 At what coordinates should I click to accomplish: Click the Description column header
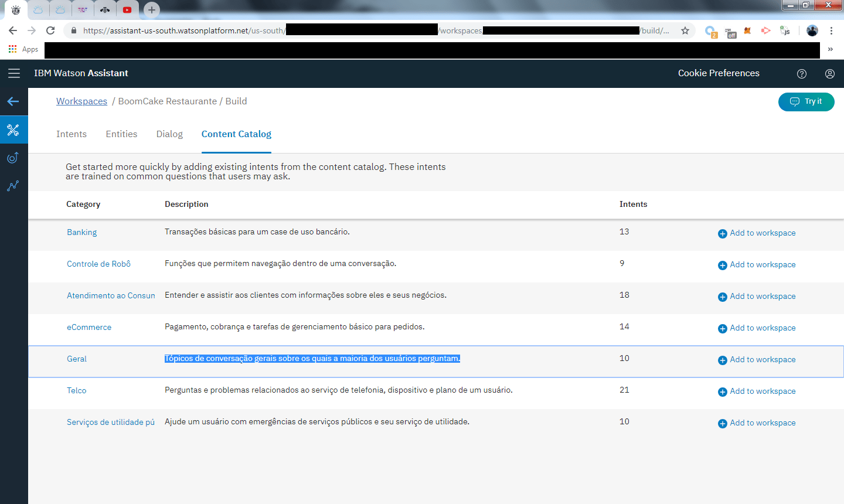[186, 205]
